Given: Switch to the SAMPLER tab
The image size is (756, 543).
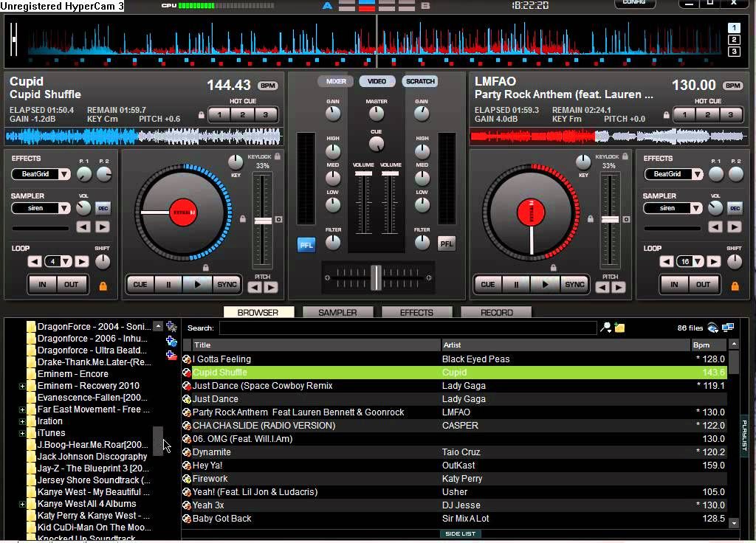Looking at the screenshot, I should pyautogui.click(x=337, y=312).
